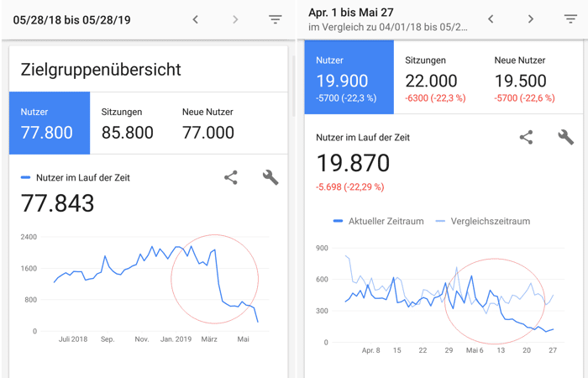Viewport: 588px width, 378px height.
Task: Open date range 05/28/18 bis 05/28/19
Action: 71,20
